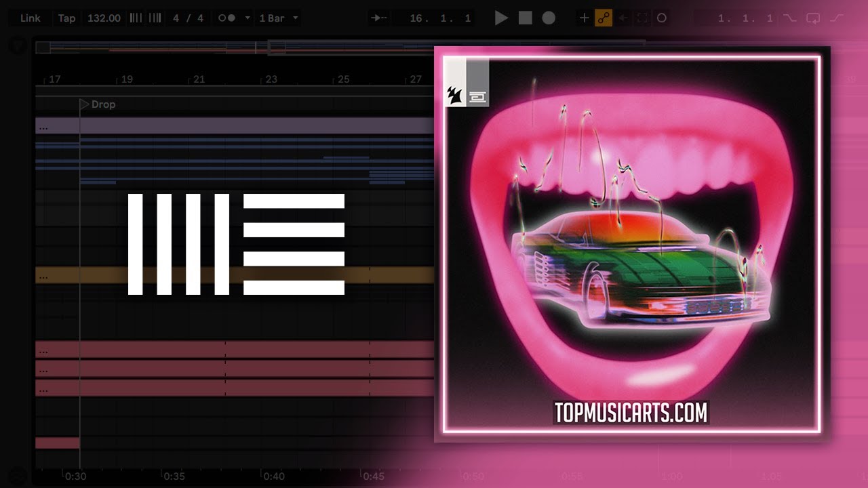The image size is (868, 488).
Task: Select the time signature numerator 4
Action: point(176,18)
